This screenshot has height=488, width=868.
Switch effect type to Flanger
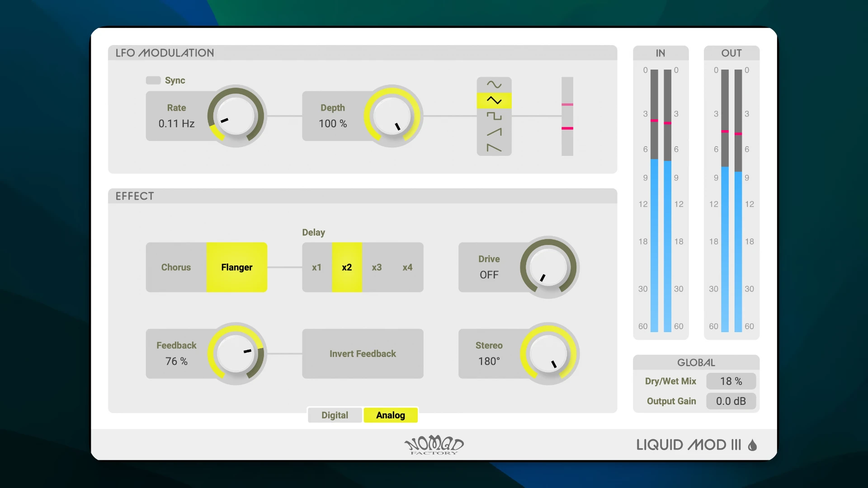coord(237,267)
